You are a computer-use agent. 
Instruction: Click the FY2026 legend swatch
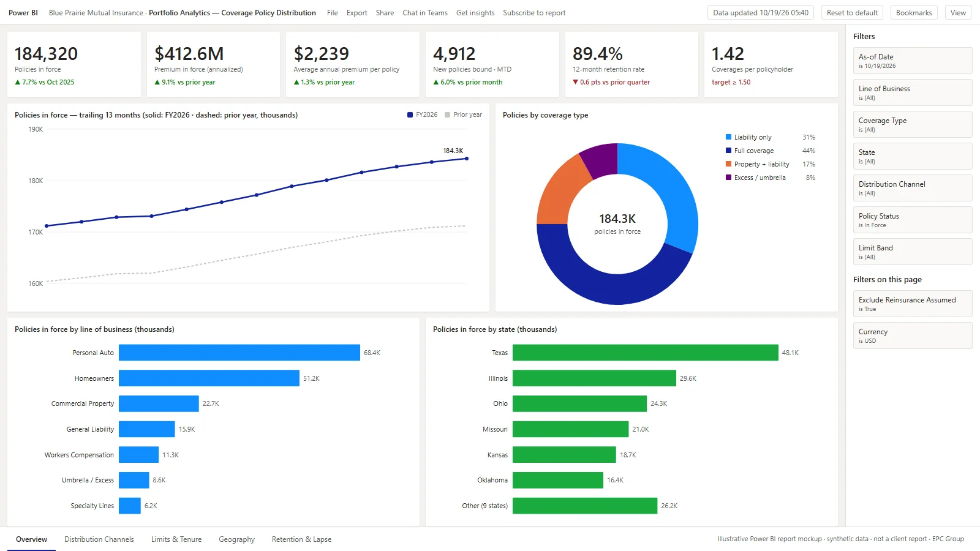(410, 114)
